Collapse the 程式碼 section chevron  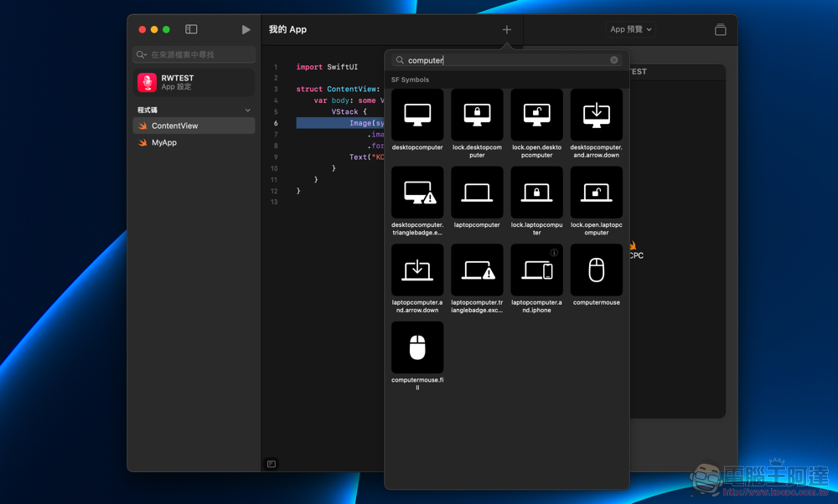tap(247, 111)
